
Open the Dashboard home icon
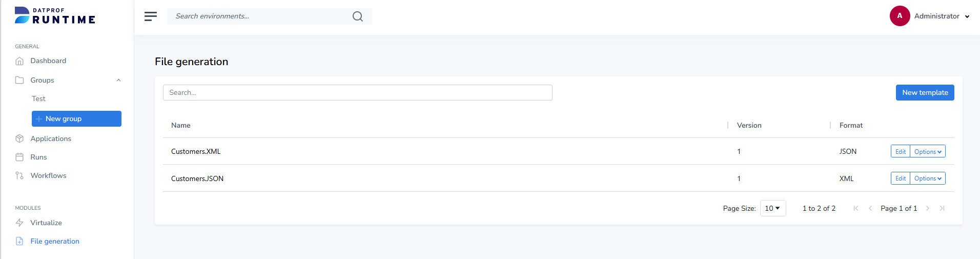[19, 61]
